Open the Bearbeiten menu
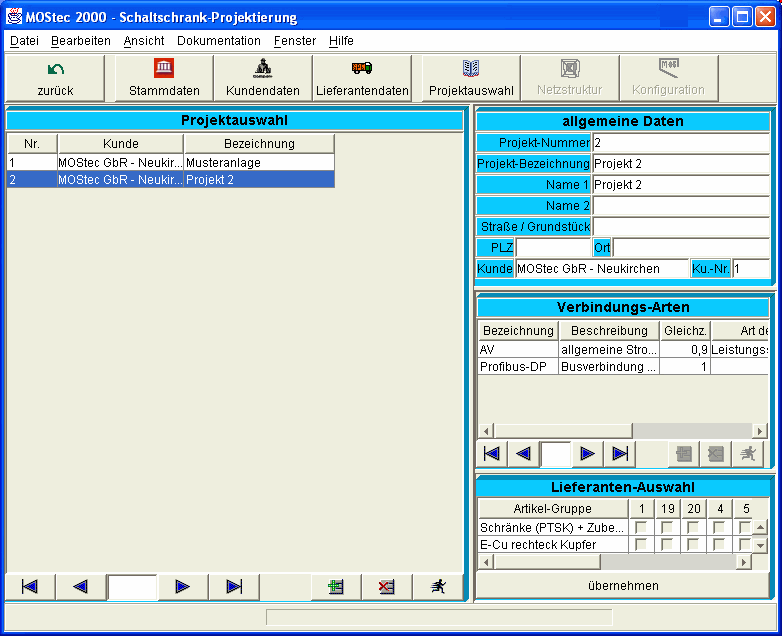The height and width of the screenshot is (636, 782). pos(81,41)
